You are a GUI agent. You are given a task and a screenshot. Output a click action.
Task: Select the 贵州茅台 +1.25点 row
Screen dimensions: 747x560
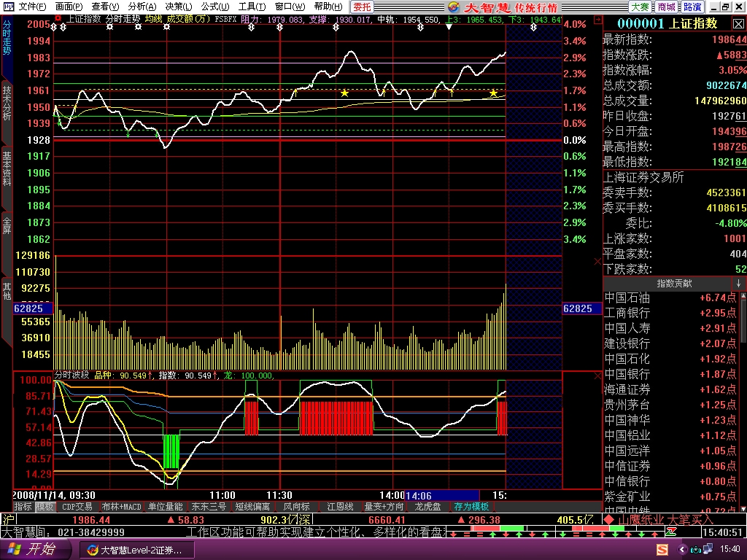(x=671, y=405)
